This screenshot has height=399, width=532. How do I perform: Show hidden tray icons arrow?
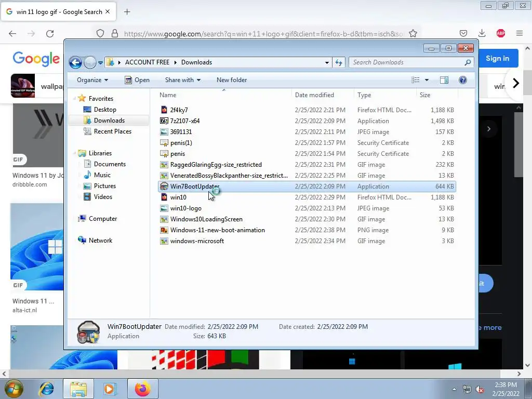pyautogui.click(x=454, y=389)
